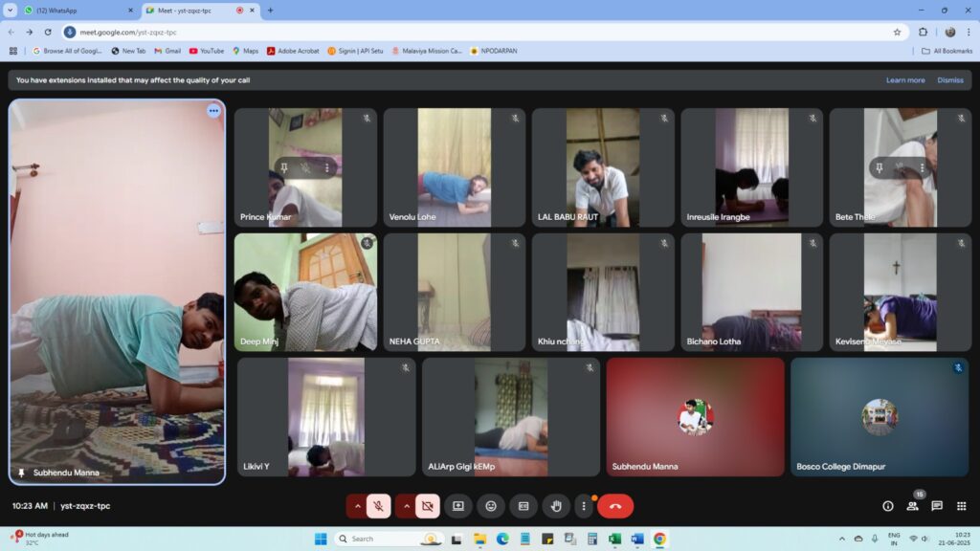Click the three-dot menu on Subhendu Manna's pinned tile
This screenshot has height=551, width=980.
coord(213,111)
